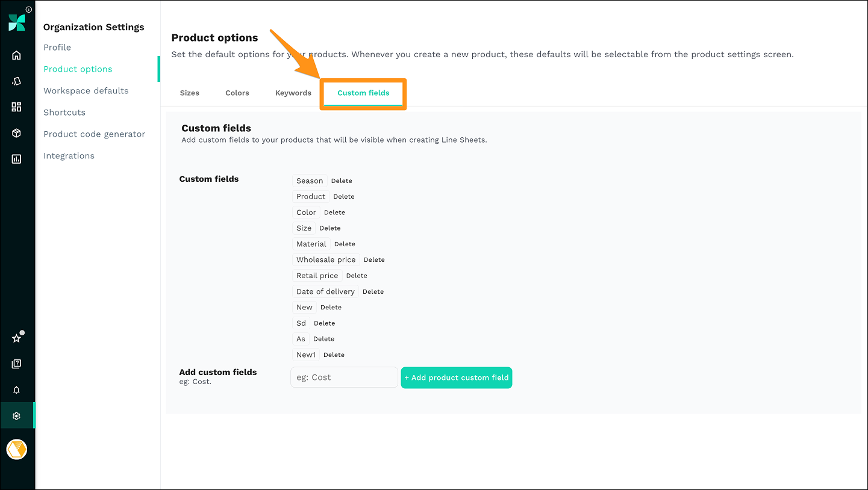Screen dimensions: 868x490
Task: Open Profile settings
Action: pos(57,48)
